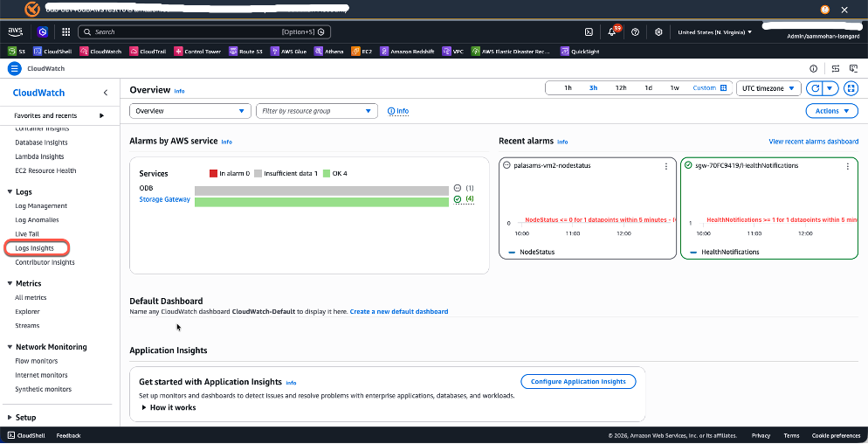Launch CloudShell from top navigation icon
Screen dimensions: 868x444
coord(589,32)
